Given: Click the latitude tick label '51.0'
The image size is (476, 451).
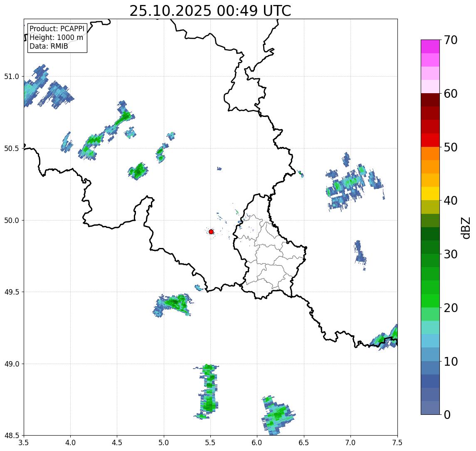Looking at the screenshot, I should (x=12, y=77).
